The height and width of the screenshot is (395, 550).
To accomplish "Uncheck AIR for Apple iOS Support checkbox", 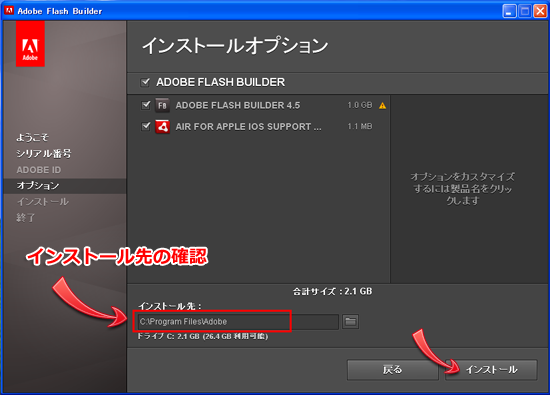I will (x=146, y=126).
